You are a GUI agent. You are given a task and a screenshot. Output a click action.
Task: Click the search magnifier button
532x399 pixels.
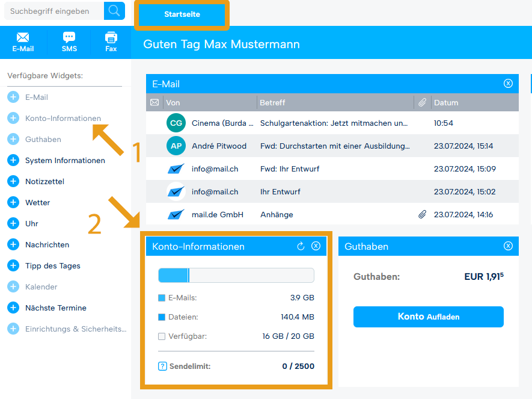(114, 11)
